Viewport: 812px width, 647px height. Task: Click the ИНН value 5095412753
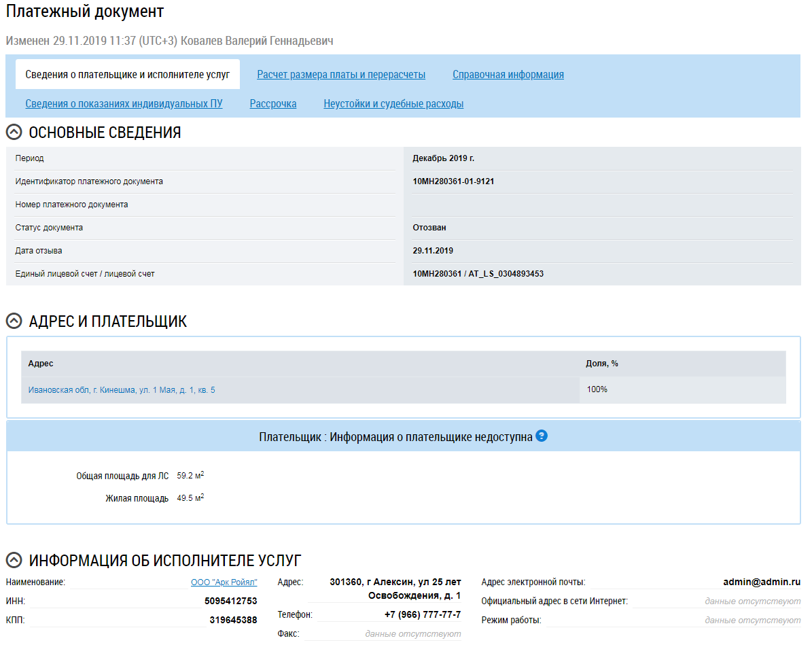click(x=230, y=601)
